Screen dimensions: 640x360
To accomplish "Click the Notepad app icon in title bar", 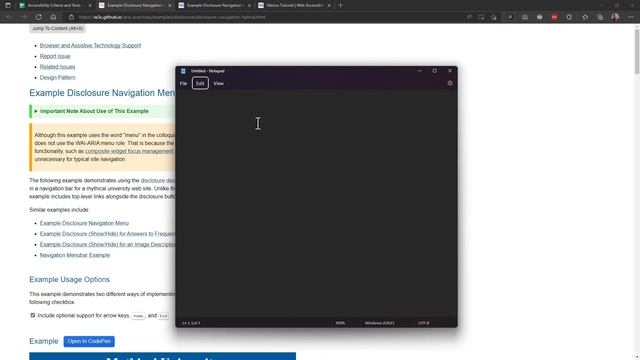I will [183, 71].
